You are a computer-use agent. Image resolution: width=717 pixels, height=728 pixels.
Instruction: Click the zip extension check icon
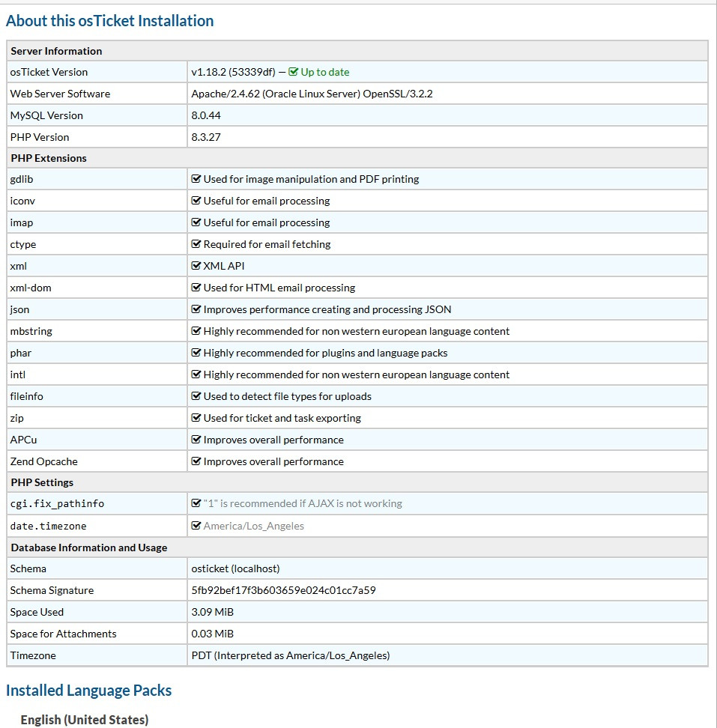(196, 418)
